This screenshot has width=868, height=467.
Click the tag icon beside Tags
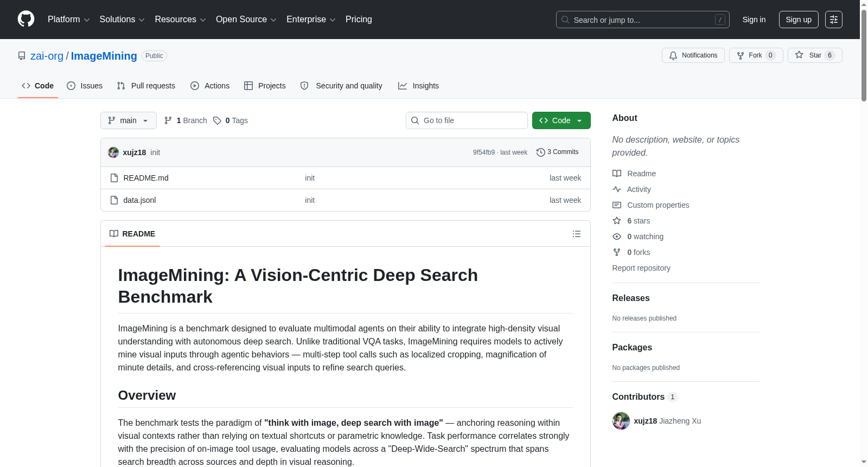[218, 120]
